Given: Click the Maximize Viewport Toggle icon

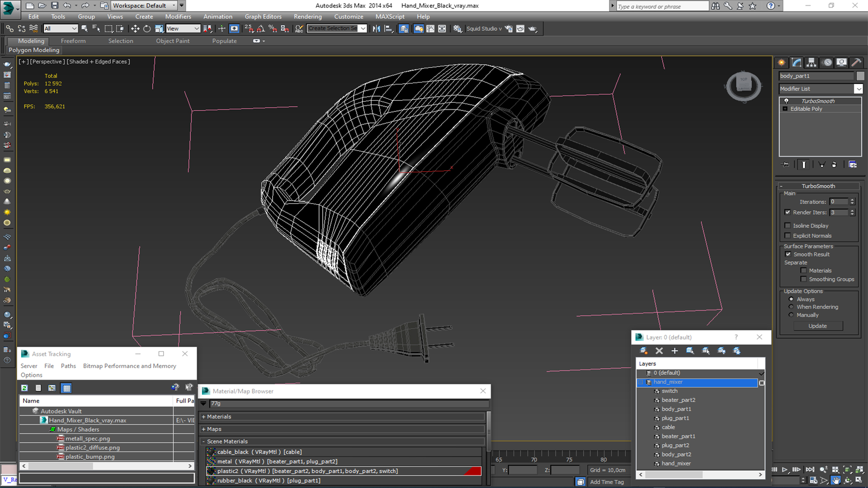Looking at the screenshot, I should pos(859,480).
